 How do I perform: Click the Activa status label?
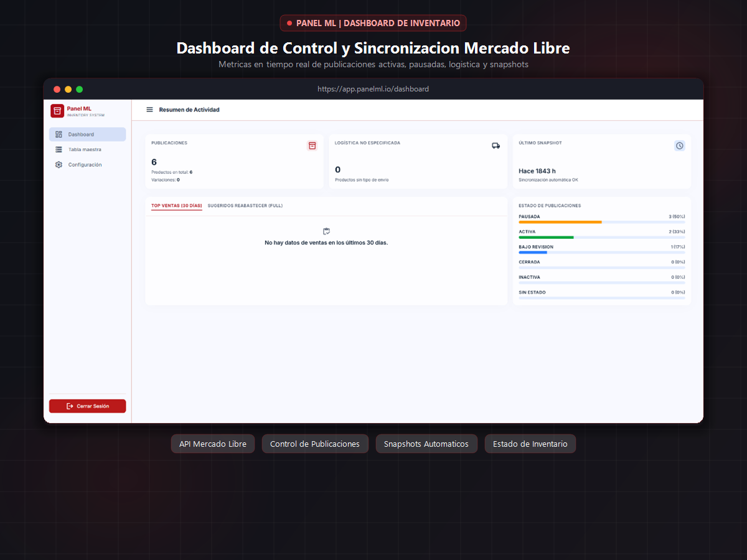tap(527, 231)
